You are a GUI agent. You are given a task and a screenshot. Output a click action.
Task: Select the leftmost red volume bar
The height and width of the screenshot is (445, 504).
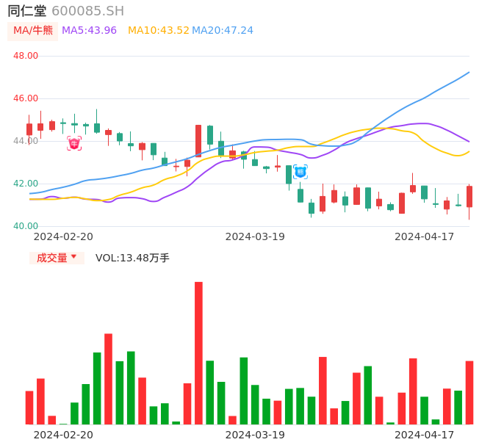(x=29, y=407)
